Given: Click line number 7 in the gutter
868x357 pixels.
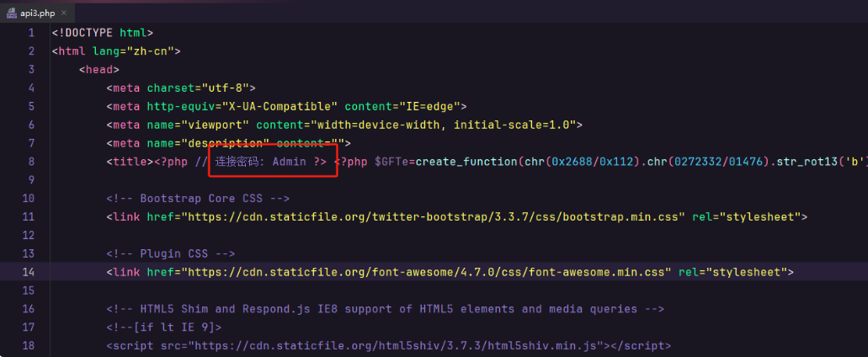Looking at the screenshot, I should click(x=31, y=143).
